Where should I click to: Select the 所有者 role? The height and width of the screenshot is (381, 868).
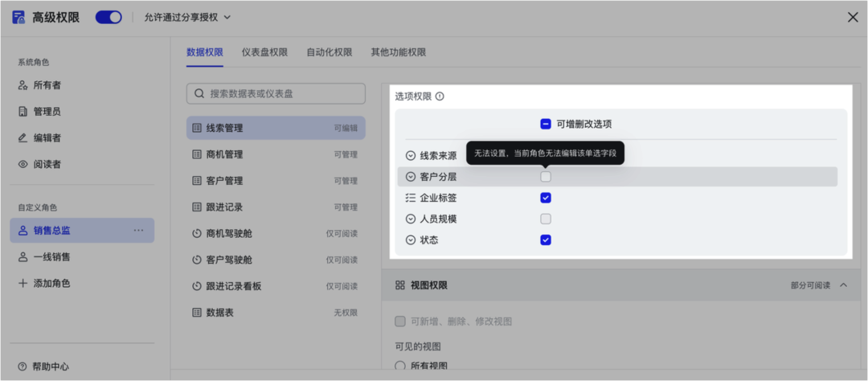pos(82,85)
